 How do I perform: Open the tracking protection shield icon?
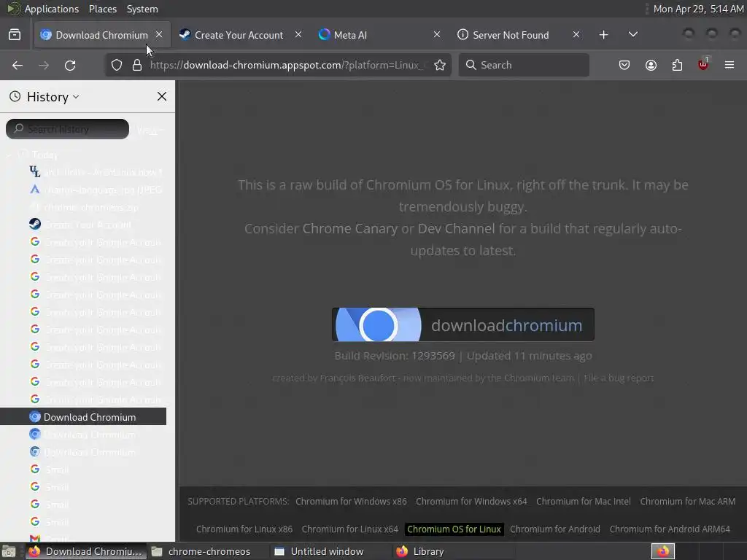pos(117,65)
